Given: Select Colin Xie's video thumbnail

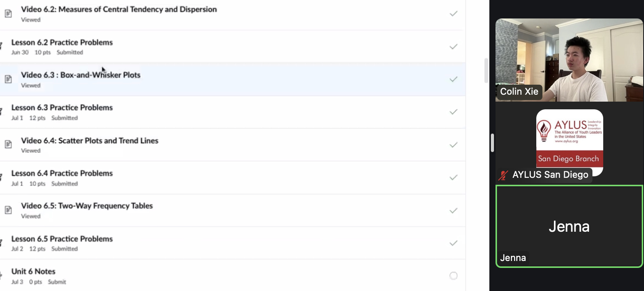Looking at the screenshot, I should tap(569, 60).
